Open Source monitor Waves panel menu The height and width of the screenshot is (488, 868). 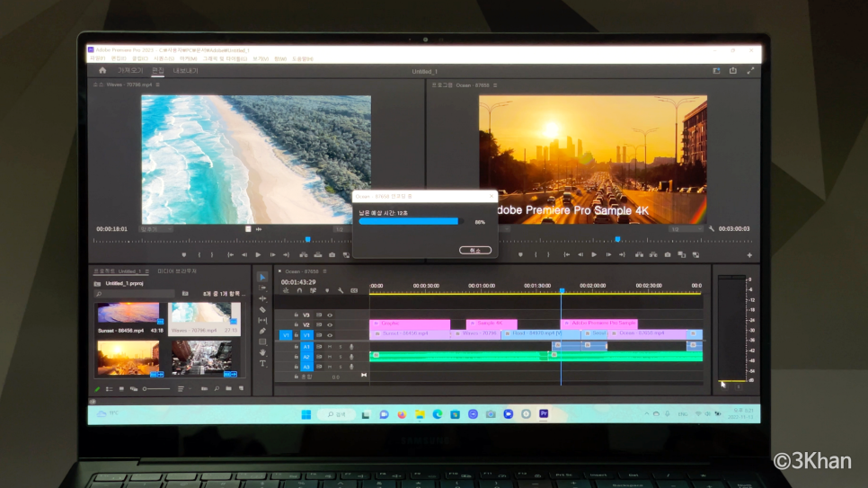click(158, 84)
